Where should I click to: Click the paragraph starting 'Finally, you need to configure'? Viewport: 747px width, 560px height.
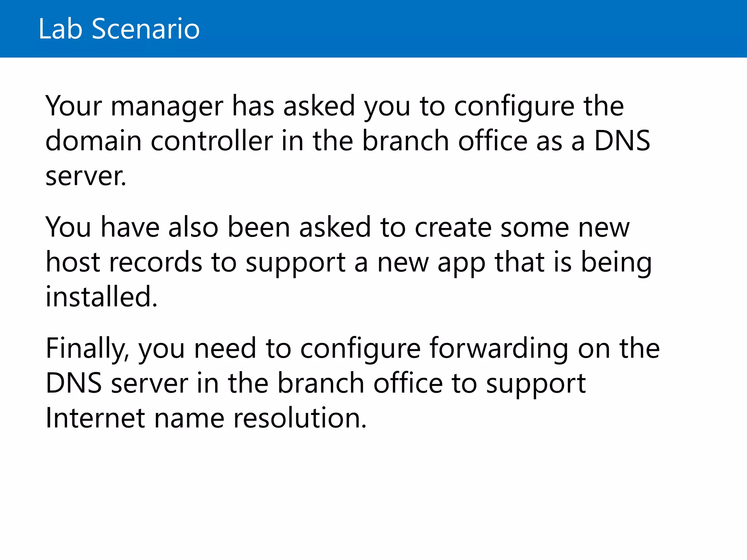352,383
